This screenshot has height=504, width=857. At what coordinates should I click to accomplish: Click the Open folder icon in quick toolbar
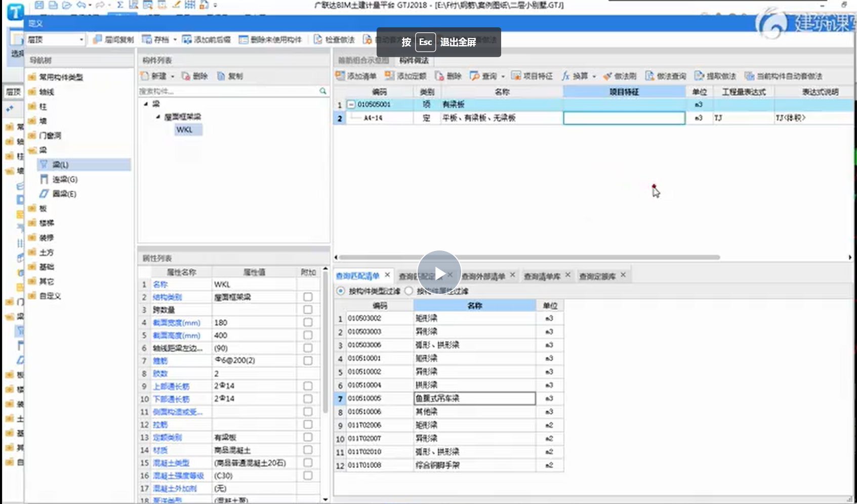(x=66, y=5)
